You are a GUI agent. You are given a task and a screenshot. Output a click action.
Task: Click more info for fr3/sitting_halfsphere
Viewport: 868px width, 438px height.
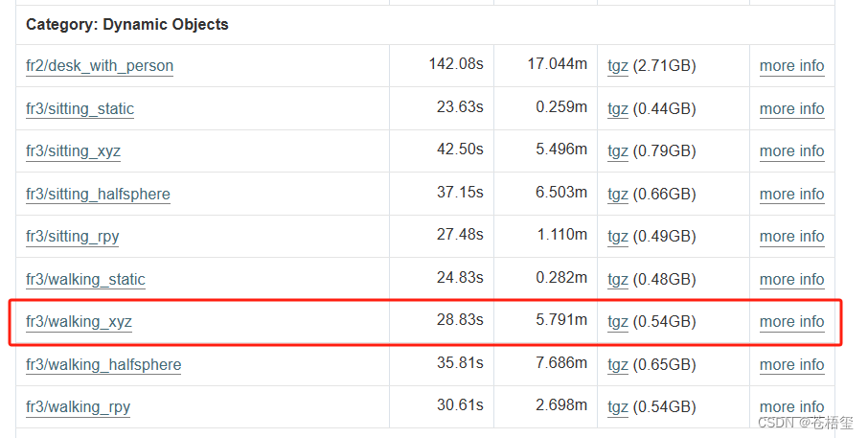(791, 194)
